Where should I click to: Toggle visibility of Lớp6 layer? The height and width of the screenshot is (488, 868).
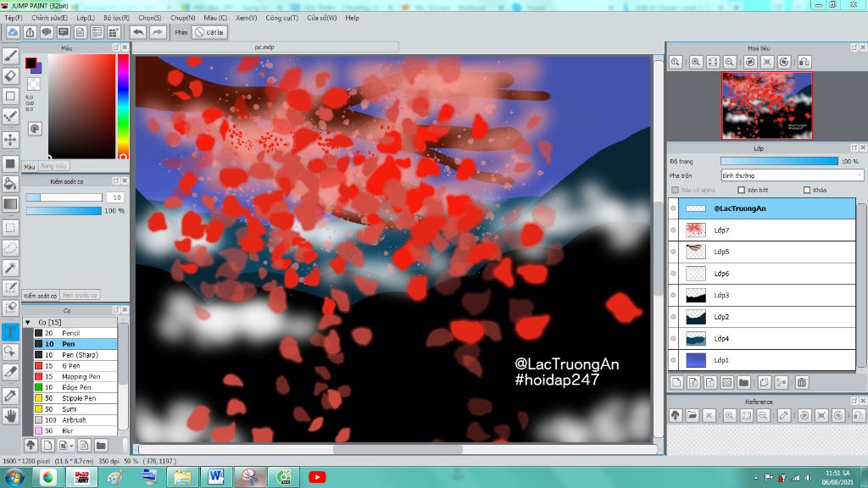point(673,274)
